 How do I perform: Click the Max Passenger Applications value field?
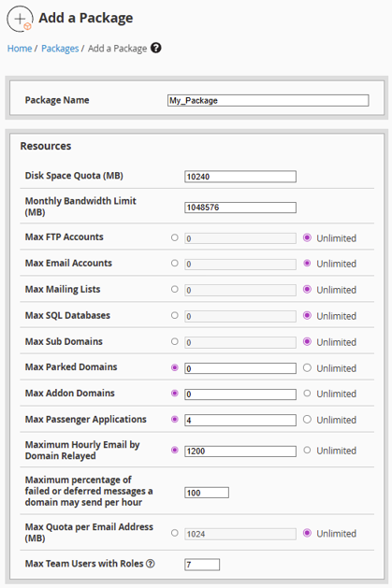(x=240, y=420)
